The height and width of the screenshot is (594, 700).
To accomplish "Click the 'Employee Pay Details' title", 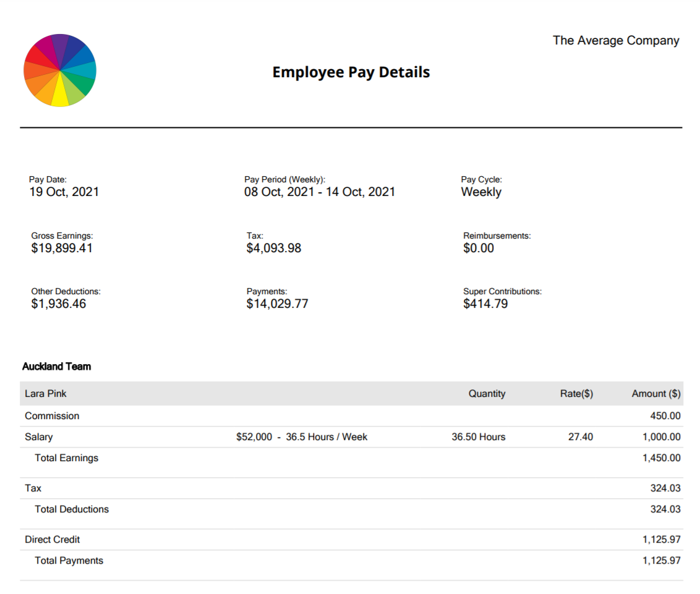I will click(351, 72).
